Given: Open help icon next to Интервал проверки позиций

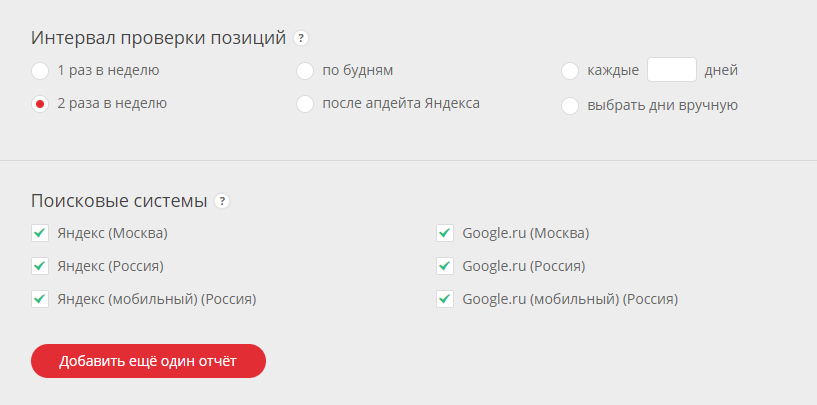Looking at the screenshot, I should tap(301, 38).
